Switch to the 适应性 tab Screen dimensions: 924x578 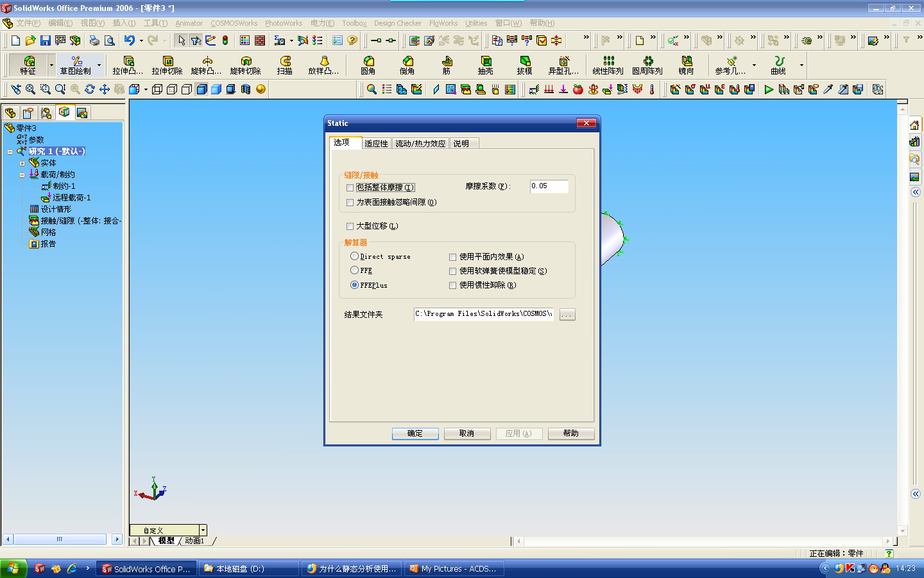click(376, 143)
